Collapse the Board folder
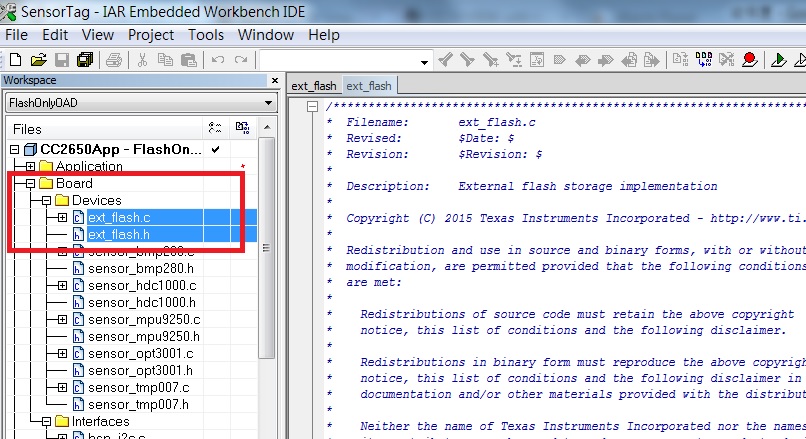This screenshot has height=439, width=806. tap(30, 184)
